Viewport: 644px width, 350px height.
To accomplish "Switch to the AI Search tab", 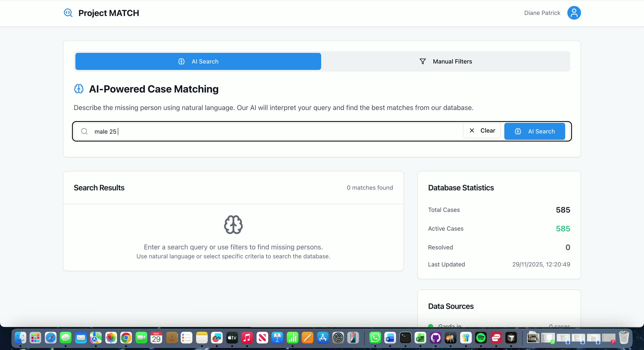I will 198,61.
